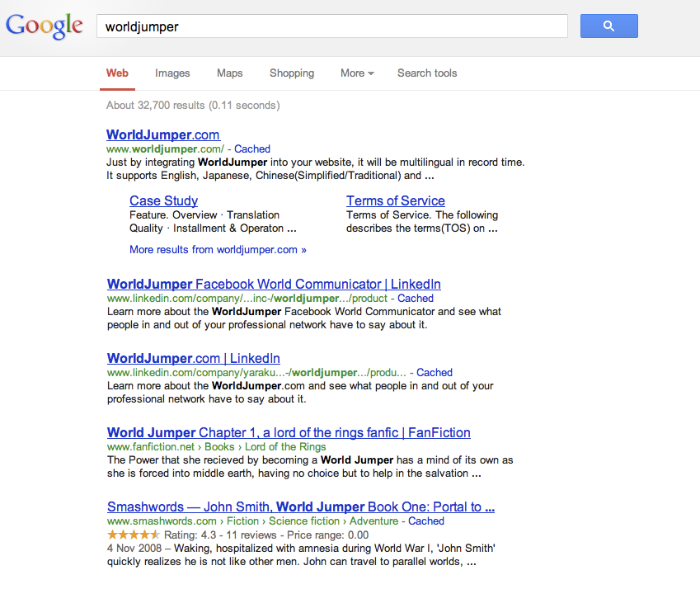Click the Google logo
700x589 pixels.
45,26
